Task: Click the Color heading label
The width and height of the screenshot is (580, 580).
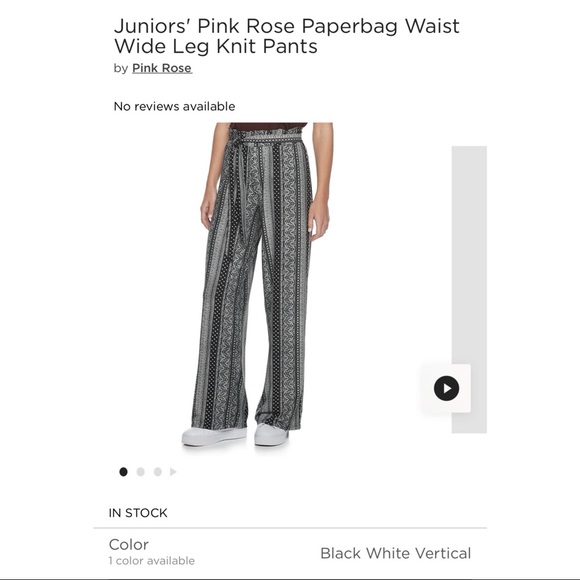Action: coord(129,544)
